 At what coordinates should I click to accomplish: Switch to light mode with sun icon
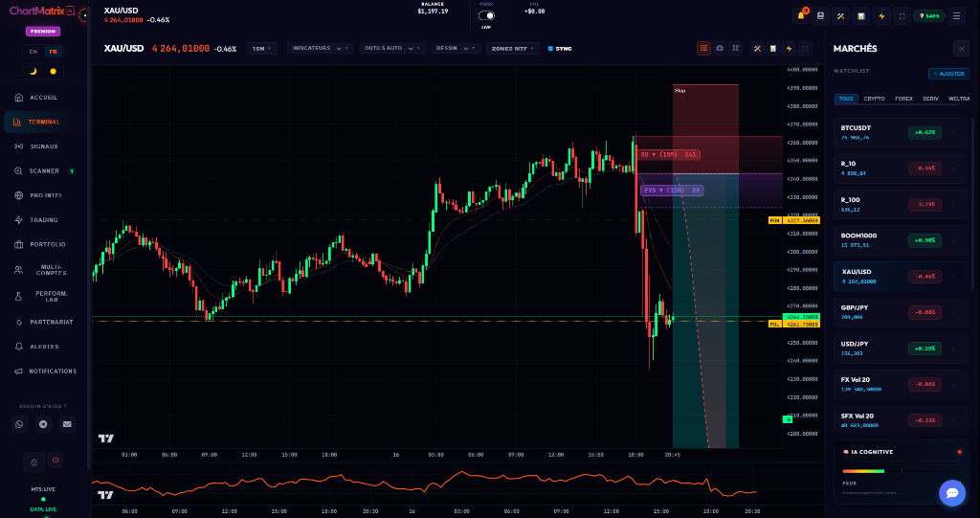pyautogui.click(x=54, y=71)
